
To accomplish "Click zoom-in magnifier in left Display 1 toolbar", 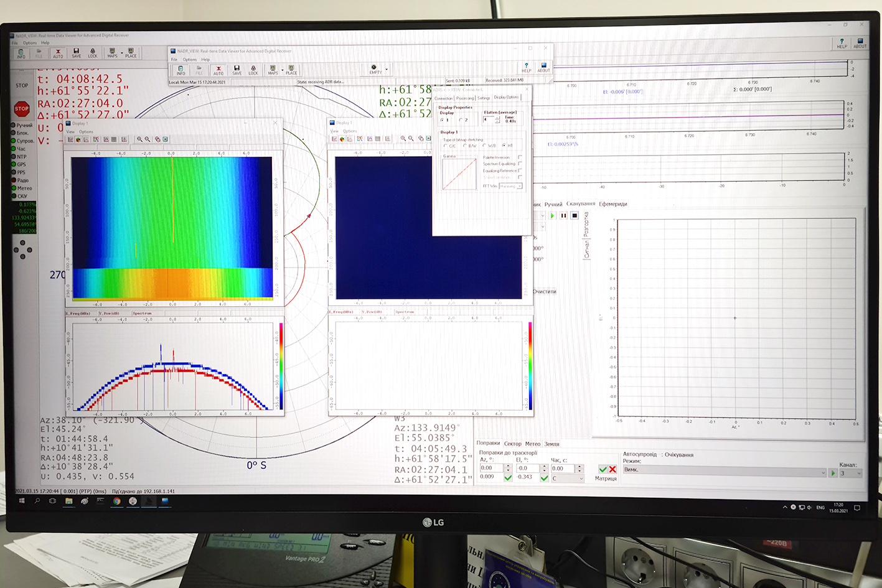I will tap(139, 139).
